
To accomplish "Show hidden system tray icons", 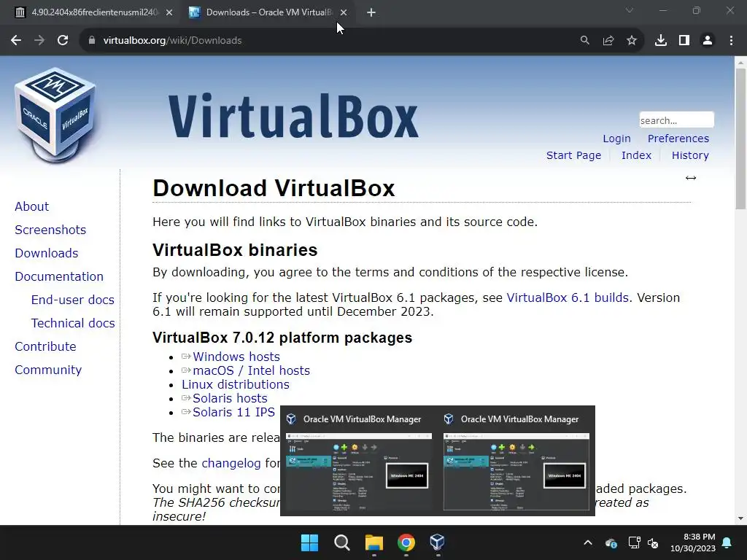I will (588, 542).
